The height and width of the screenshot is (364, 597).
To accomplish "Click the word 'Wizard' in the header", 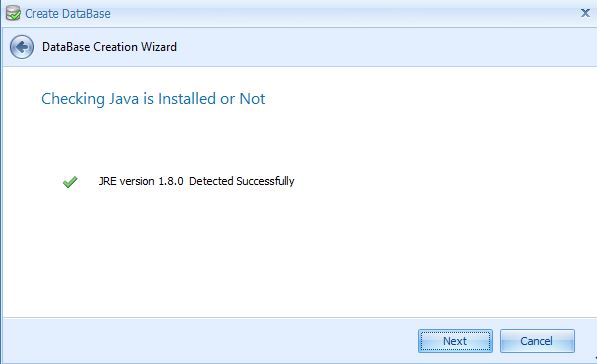I will pyautogui.click(x=159, y=47).
